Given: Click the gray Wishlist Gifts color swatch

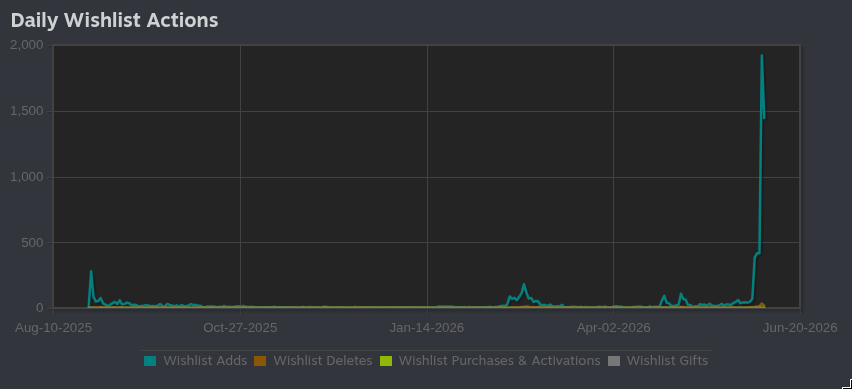Looking at the screenshot, I should [613, 361].
